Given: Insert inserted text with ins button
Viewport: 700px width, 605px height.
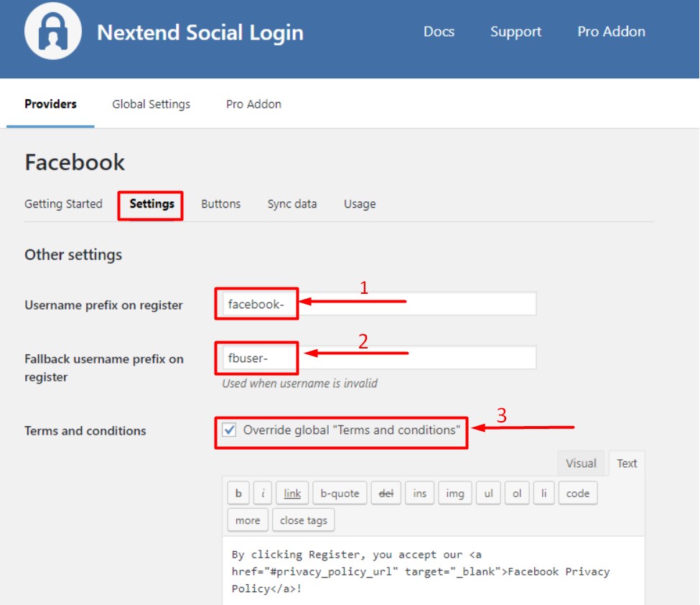Looking at the screenshot, I should pos(420,494).
